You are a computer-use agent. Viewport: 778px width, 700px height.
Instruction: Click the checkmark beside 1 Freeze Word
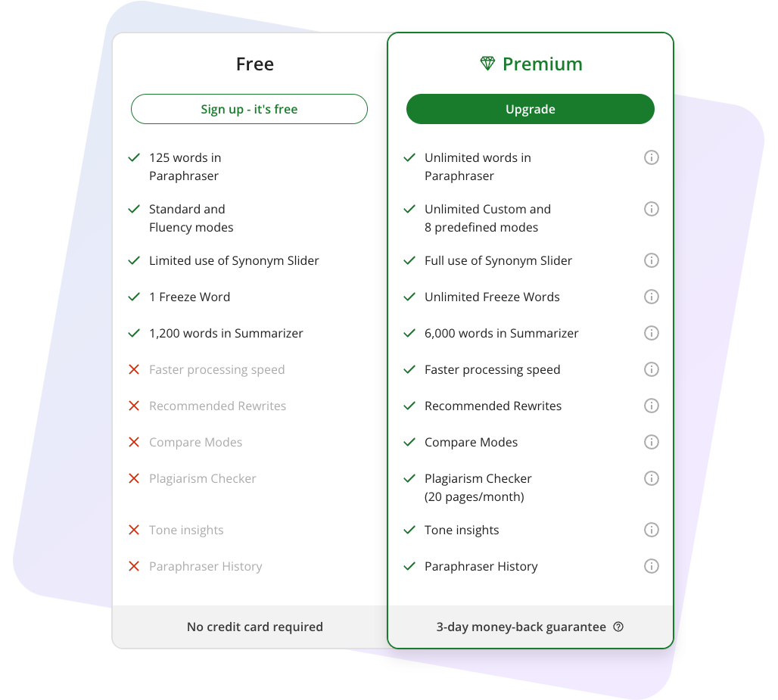[x=135, y=297]
